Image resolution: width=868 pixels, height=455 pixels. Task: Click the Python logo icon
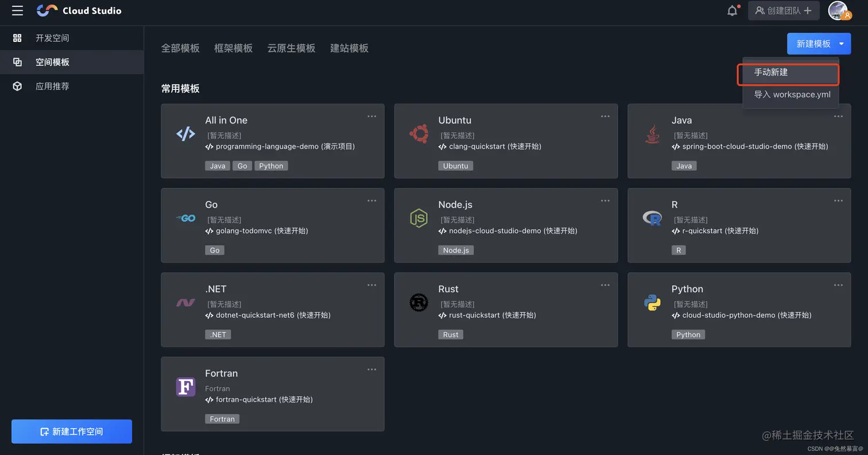(652, 302)
